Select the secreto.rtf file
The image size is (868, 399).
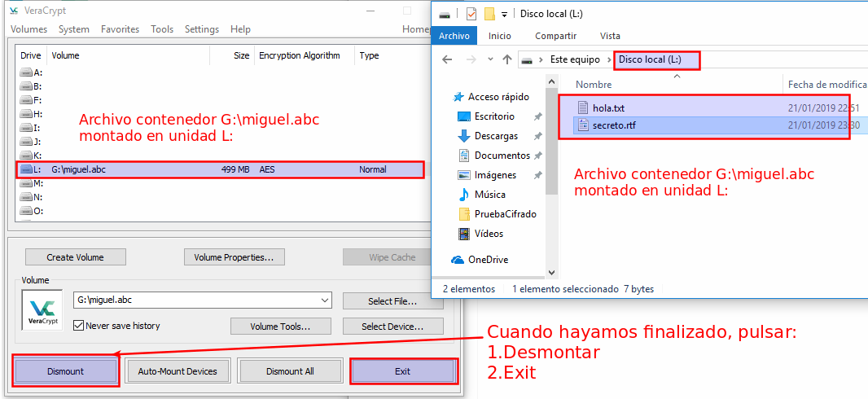(x=614, y=125)
